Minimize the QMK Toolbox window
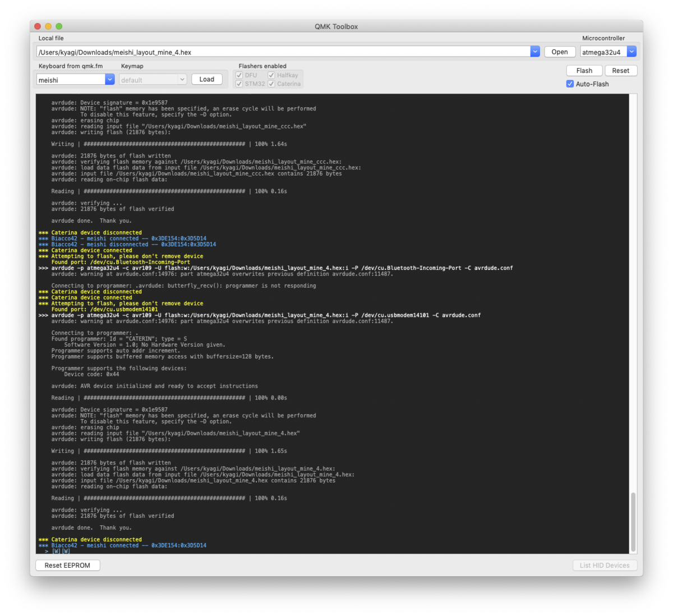Image resolution: width=673 pixels, height=616 pixels. [48, 26]
